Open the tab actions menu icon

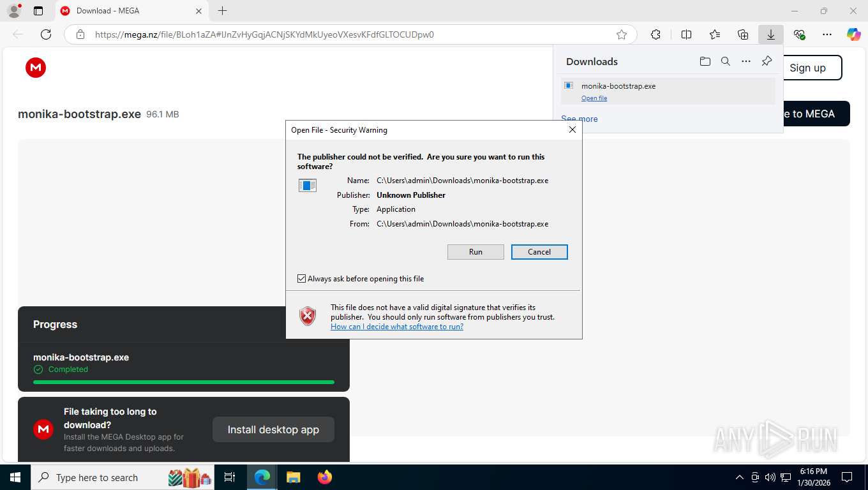point(38,11)
